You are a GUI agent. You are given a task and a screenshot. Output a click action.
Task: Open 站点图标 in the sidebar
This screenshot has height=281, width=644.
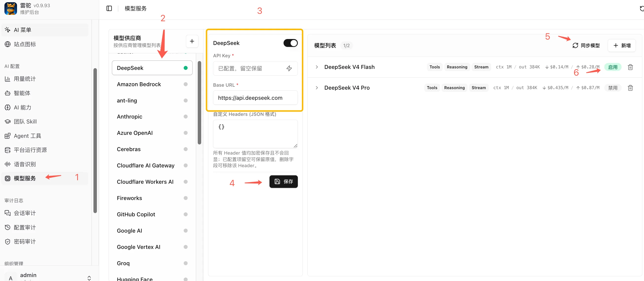click(x=45, y=44)
